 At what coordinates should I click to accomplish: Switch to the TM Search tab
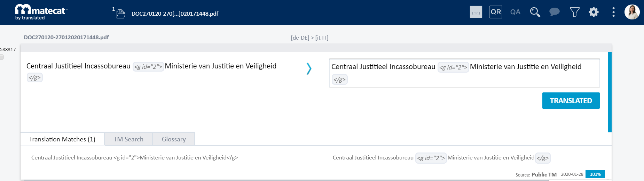click(x=128, y=139)
